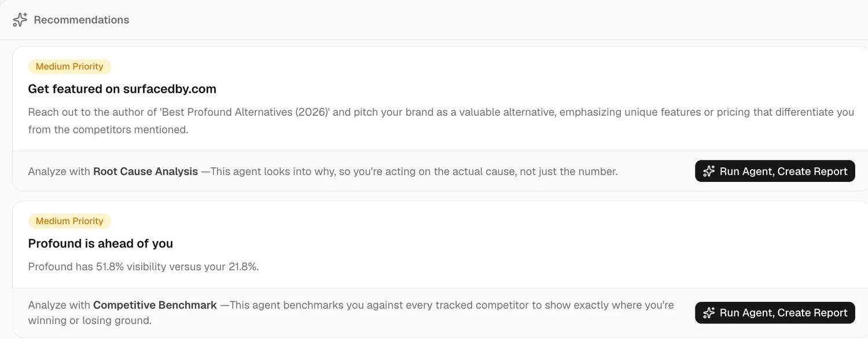The image size is (868, 339).
Task: Click sparkle icon in Competitive Benchmark button
Action: (x=709, y=313)
